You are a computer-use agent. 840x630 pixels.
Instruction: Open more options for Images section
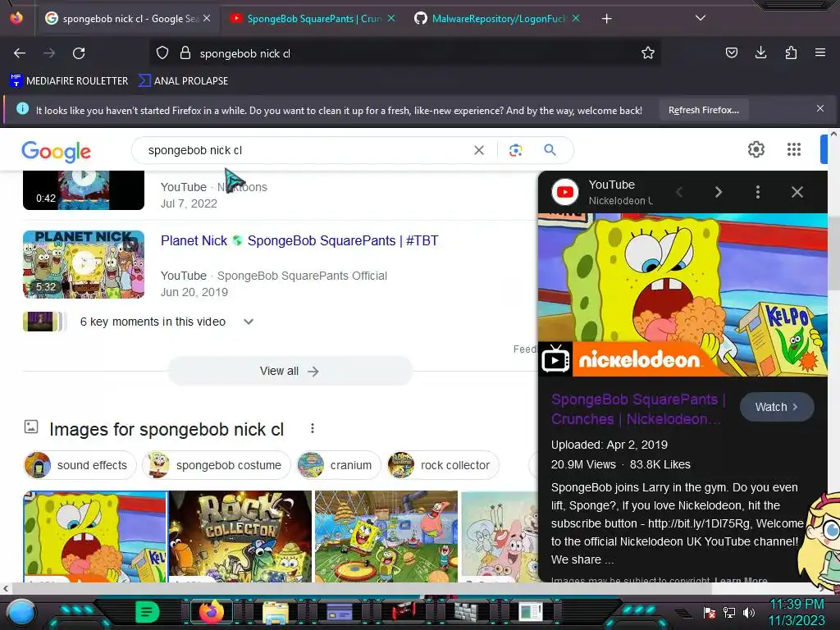[313, 428]
